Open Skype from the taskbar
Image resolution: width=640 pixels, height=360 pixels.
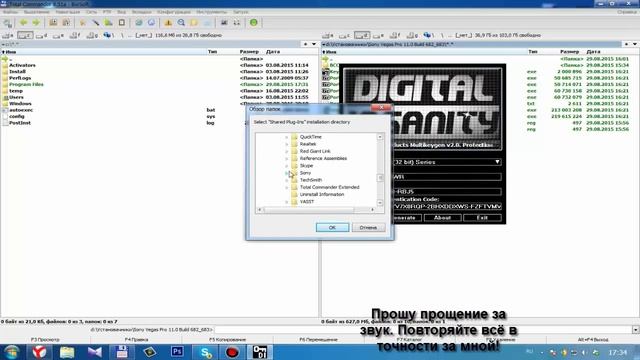pos(205,352)
